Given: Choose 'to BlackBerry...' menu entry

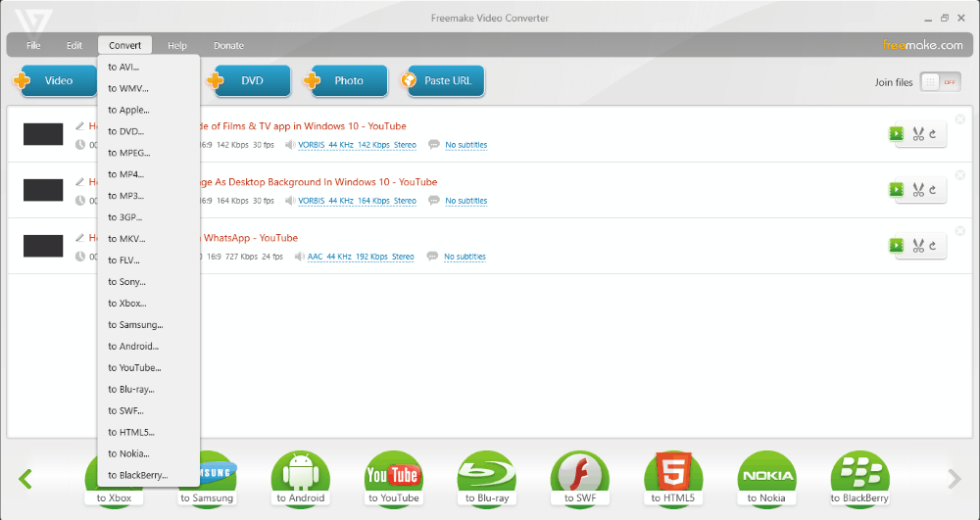Looking at the screenshot, I should pos(149,475).
